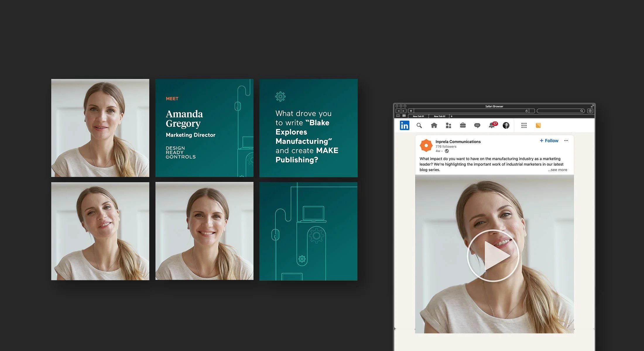Switch to New Tab 01

(x=418, y=116)
